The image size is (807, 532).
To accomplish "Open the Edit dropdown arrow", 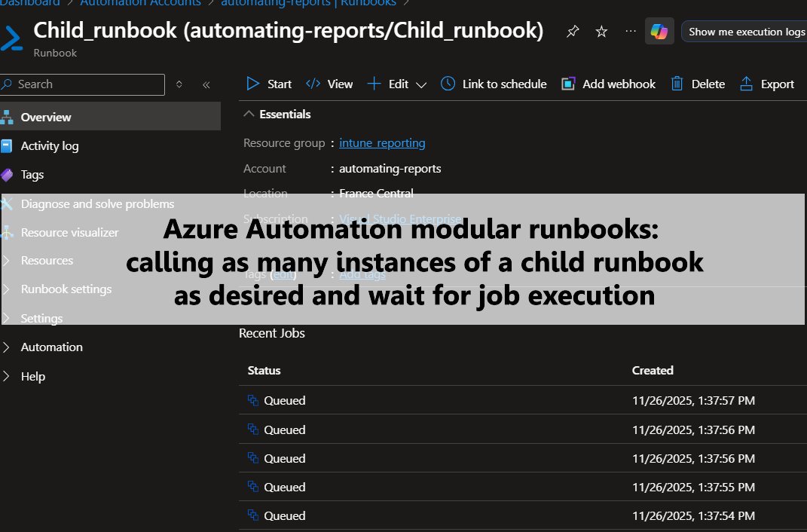I will click(x=421, y=85).
